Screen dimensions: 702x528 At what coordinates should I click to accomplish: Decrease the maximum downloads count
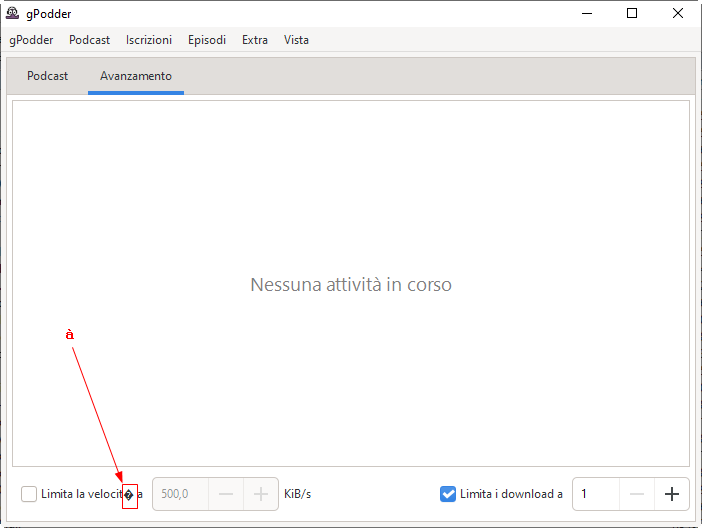[637, 494]
